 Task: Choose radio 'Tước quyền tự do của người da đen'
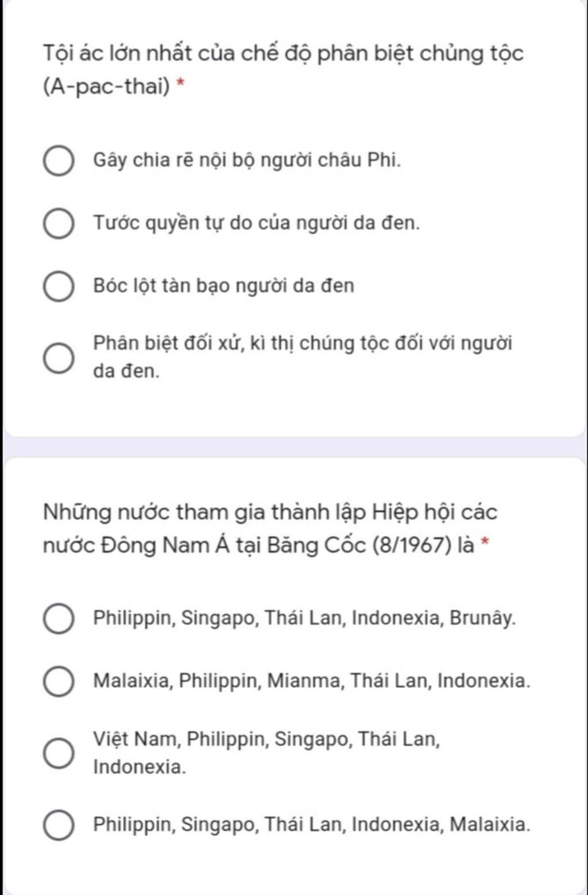click(59, 223)
